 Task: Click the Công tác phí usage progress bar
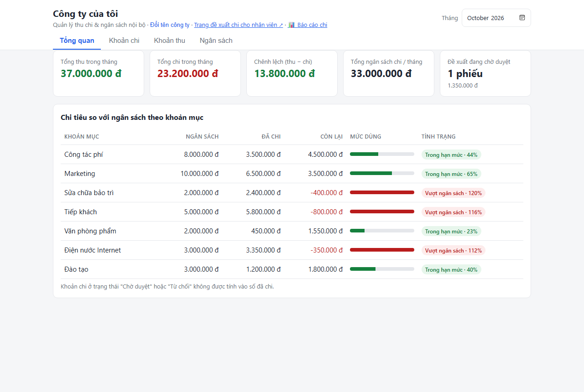[382, 154]
